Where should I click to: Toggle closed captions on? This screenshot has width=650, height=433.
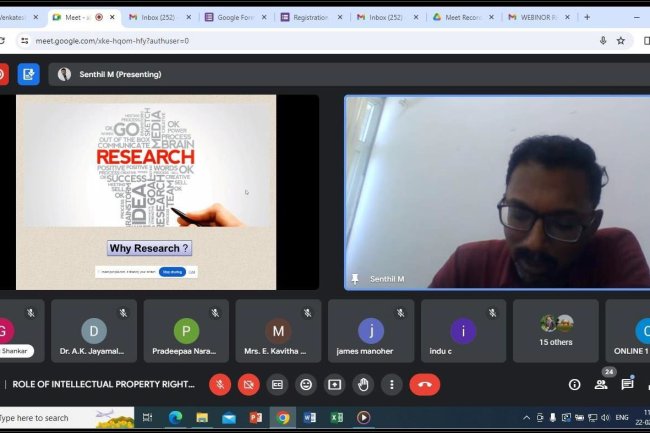pos(277,384)
